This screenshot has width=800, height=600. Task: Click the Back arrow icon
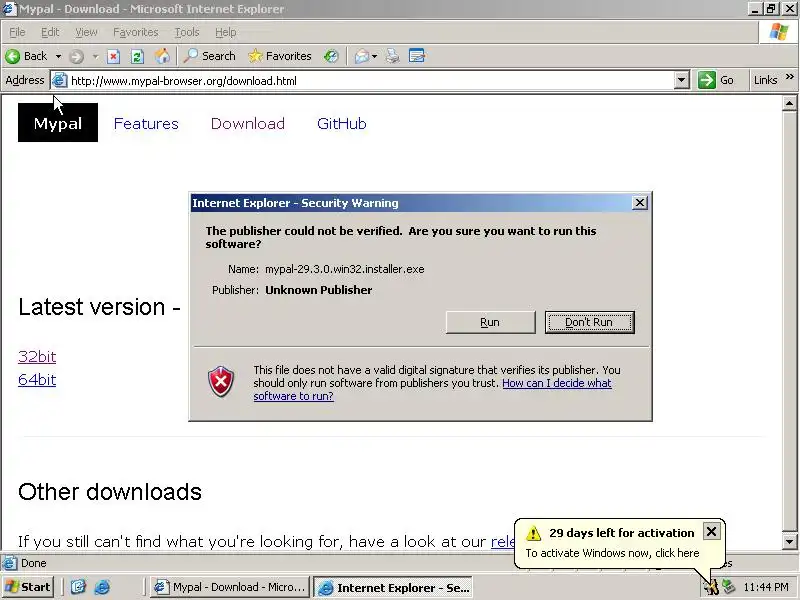pyautogui.click(x=13, y=56)
